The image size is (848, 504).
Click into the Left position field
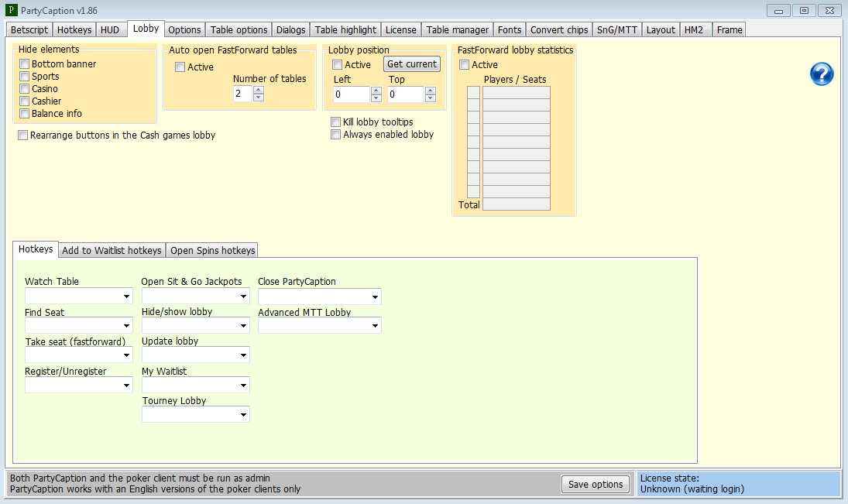(x=352, y=94)
